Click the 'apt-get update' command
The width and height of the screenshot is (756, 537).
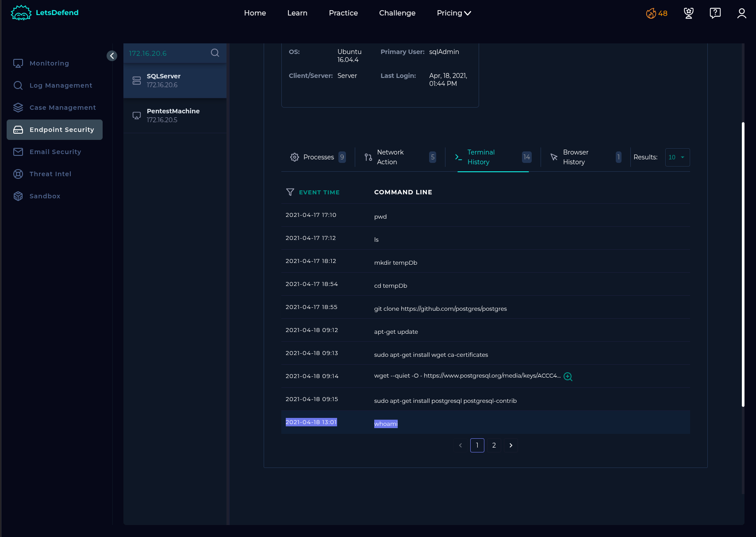[x=396, y=332]
